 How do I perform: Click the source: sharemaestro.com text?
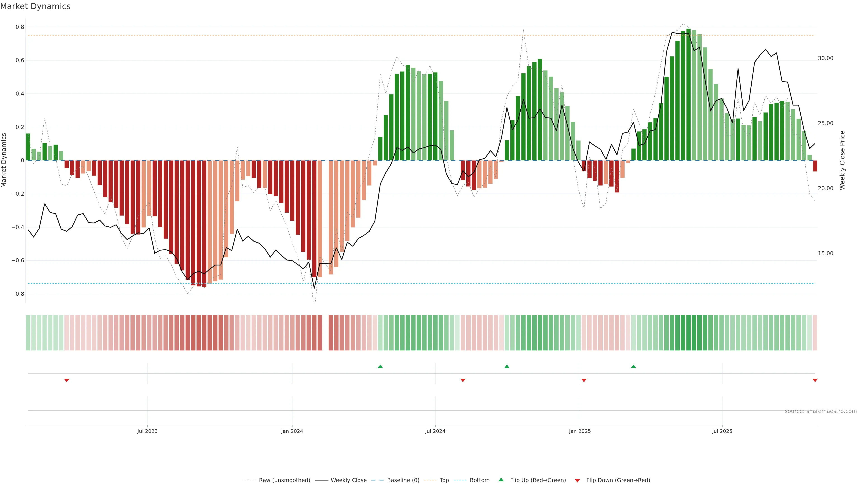(x=821, y=411)
